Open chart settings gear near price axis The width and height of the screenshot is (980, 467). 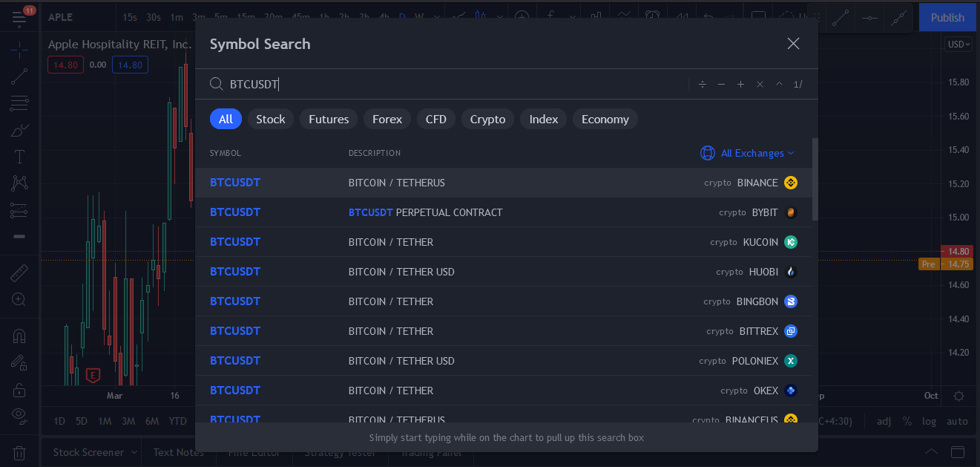958,396
